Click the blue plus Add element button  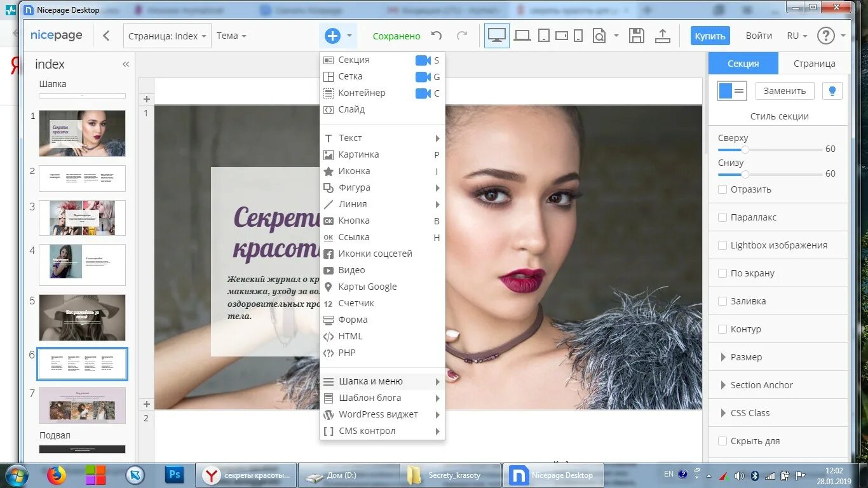(x=332, y=36)
